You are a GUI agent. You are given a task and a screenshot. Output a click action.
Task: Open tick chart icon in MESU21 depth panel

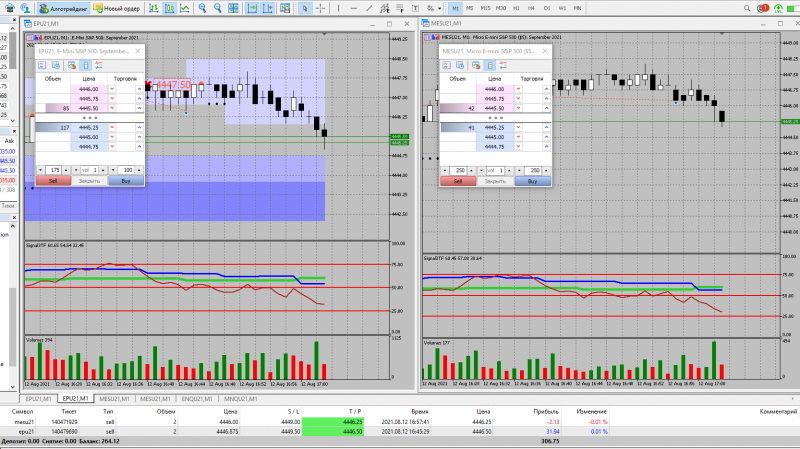click(x=446, y=65)
